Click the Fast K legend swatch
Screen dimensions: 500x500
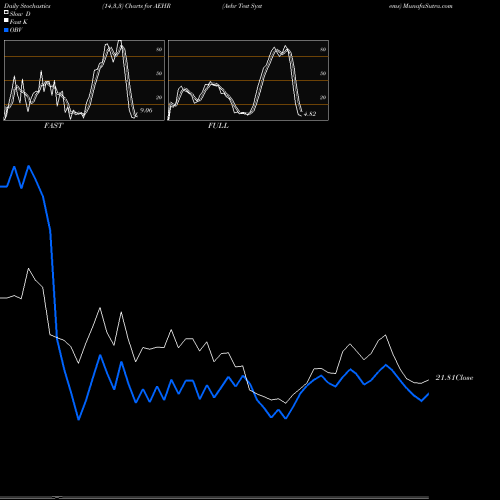point(6,20)
